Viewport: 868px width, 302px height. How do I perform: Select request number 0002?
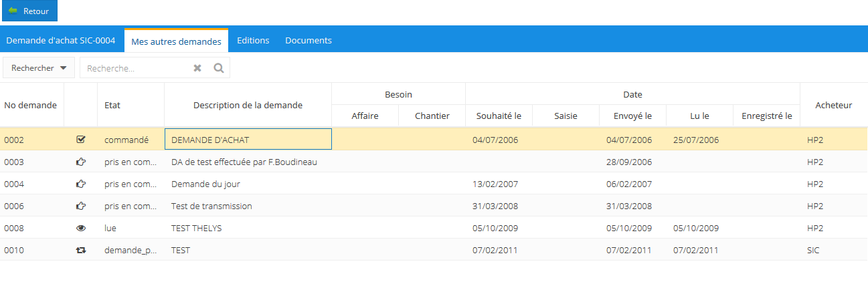pos(14,140)
